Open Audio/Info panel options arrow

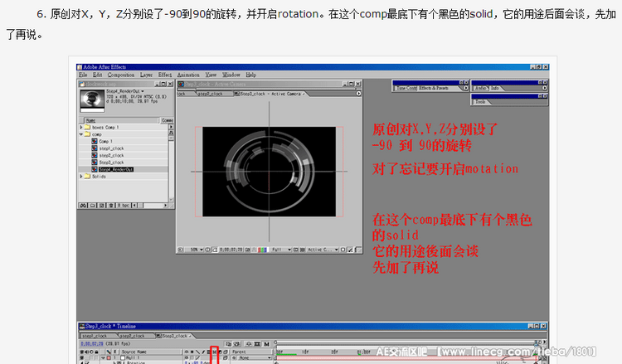[x=545, y=88]
